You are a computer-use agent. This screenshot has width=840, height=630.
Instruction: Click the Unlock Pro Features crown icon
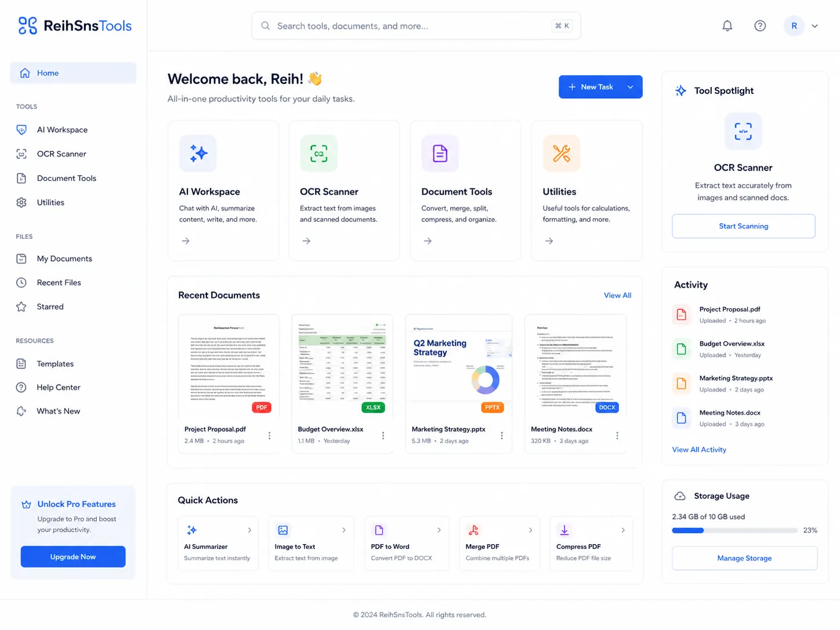(x=27, y=505)
